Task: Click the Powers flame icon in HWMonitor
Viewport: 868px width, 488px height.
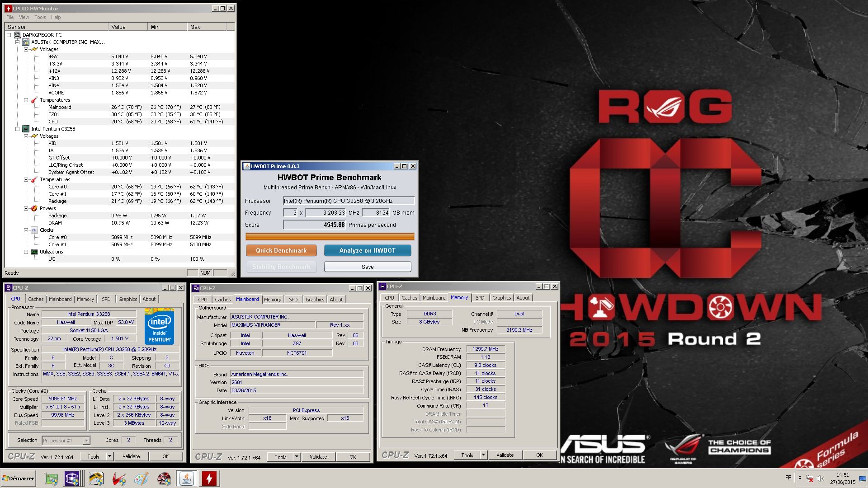Action: tap(34, 208)
